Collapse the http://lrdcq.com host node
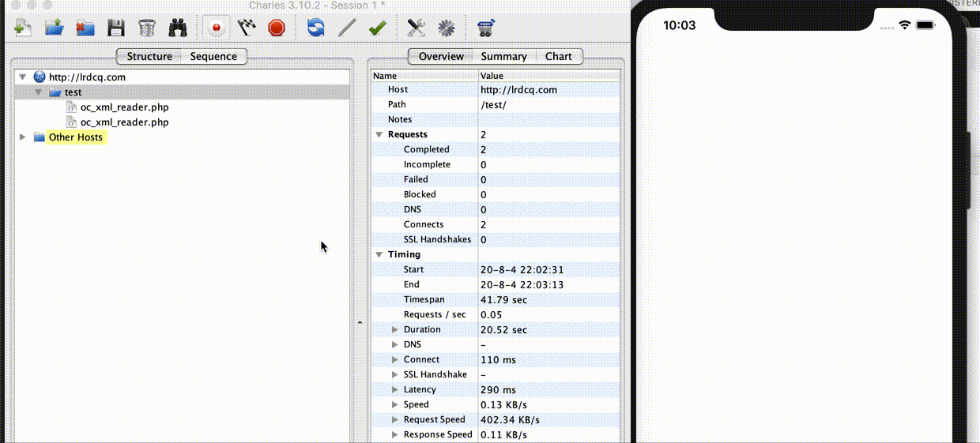The height and width of the screenshot is (443, 980). (23, 77)
